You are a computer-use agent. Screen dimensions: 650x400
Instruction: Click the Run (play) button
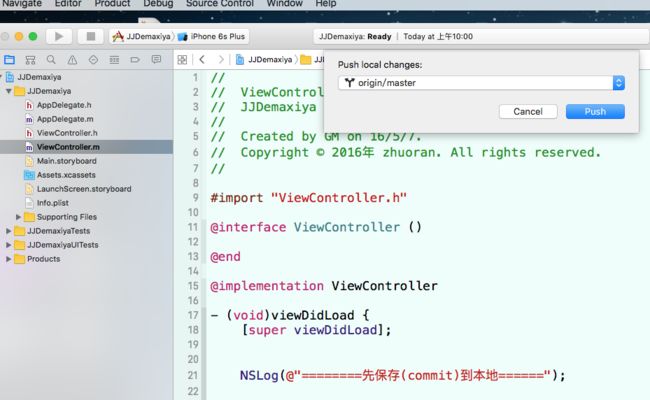coord(58,36)
